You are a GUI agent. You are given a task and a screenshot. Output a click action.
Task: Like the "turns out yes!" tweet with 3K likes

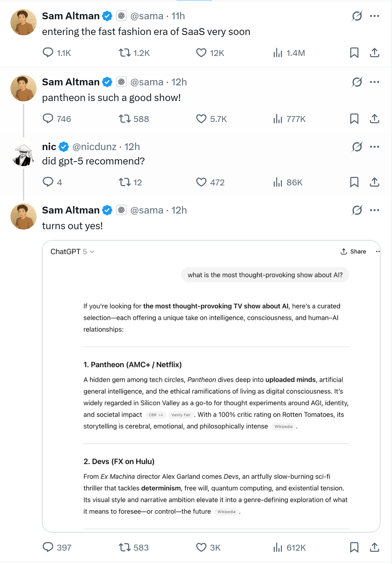coord(201,547)
